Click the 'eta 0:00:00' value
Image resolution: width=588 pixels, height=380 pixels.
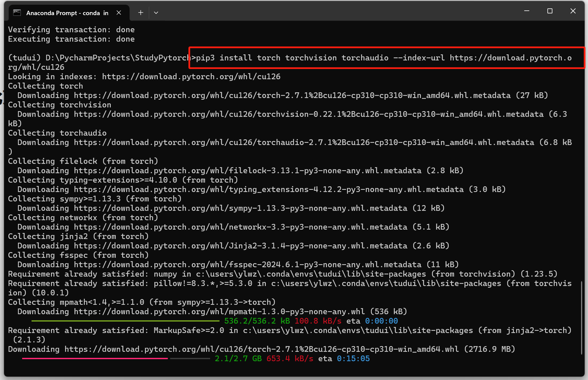[x=372, y=321]
